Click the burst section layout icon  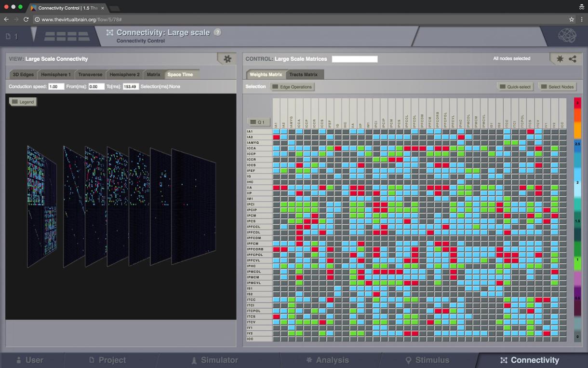click(67, 36)
